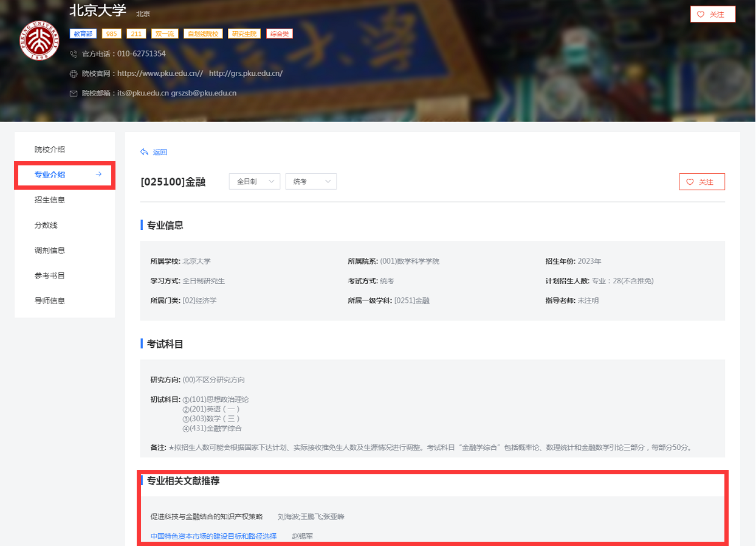
Task: Click the 北京 location label beside the title
Action: [143, 14]
